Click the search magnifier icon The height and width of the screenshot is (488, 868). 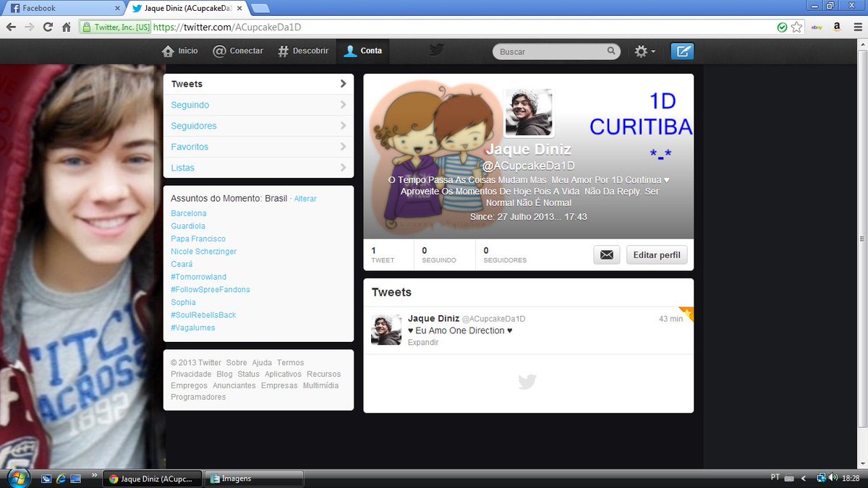point(611,51)
